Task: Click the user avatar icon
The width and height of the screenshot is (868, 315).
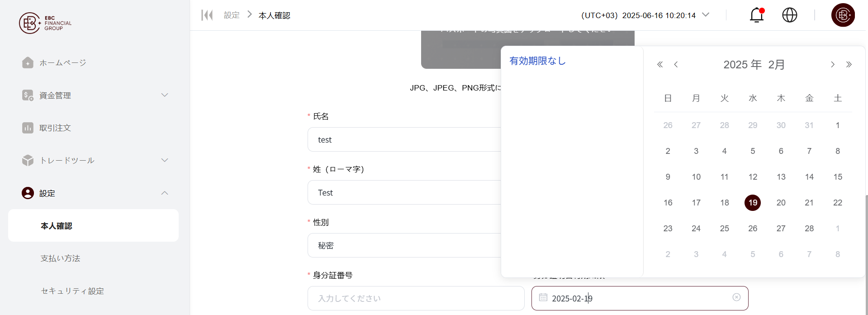Action: tap(843, 15)
